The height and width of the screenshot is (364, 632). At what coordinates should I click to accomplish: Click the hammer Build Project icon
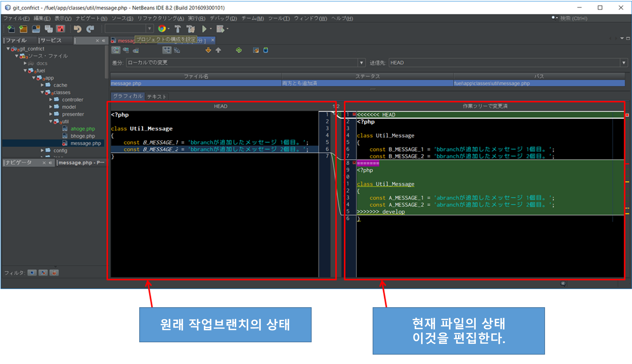(x=178, y=29)
